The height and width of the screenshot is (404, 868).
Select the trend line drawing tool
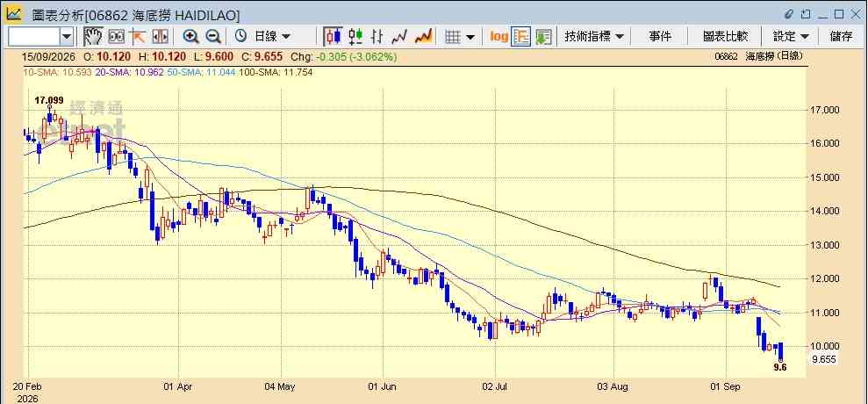tap(137, 37)
